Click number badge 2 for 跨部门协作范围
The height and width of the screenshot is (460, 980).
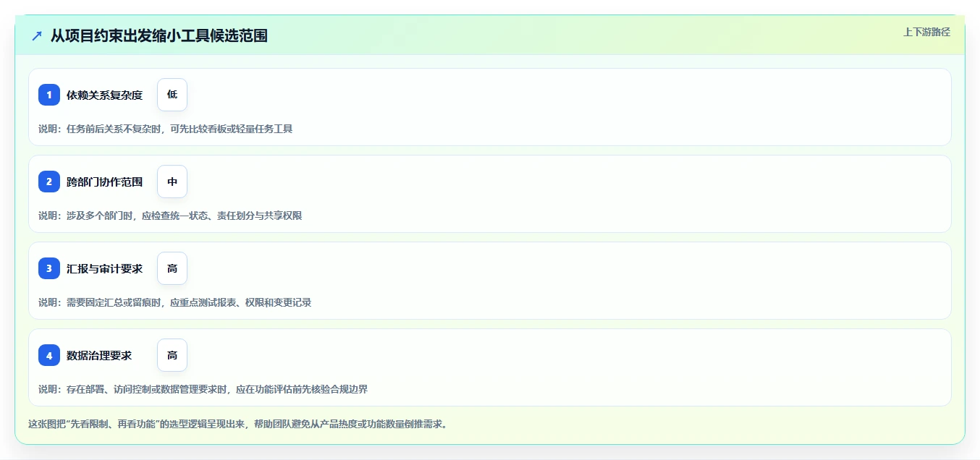click(49, 182)
